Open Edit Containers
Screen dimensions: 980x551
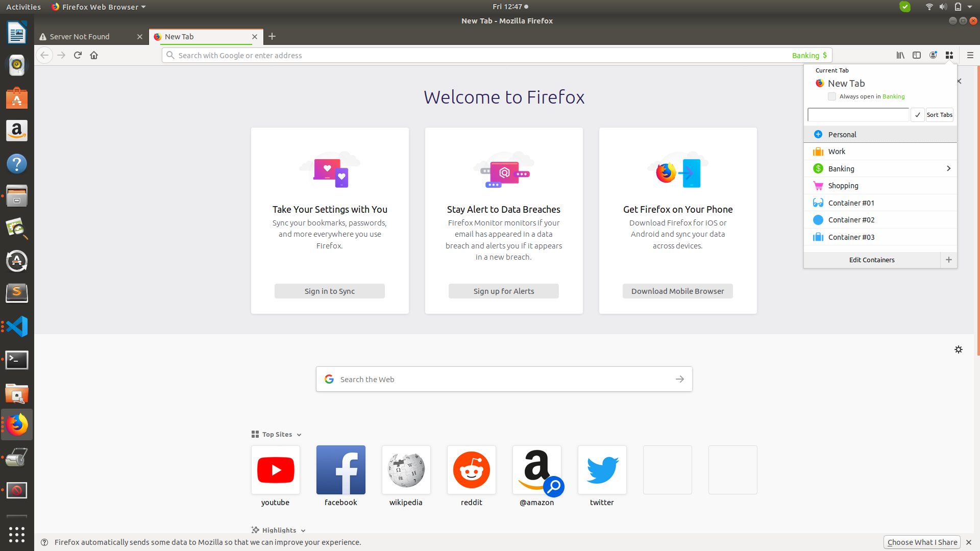pyautogui.click(x=872, y=260)
